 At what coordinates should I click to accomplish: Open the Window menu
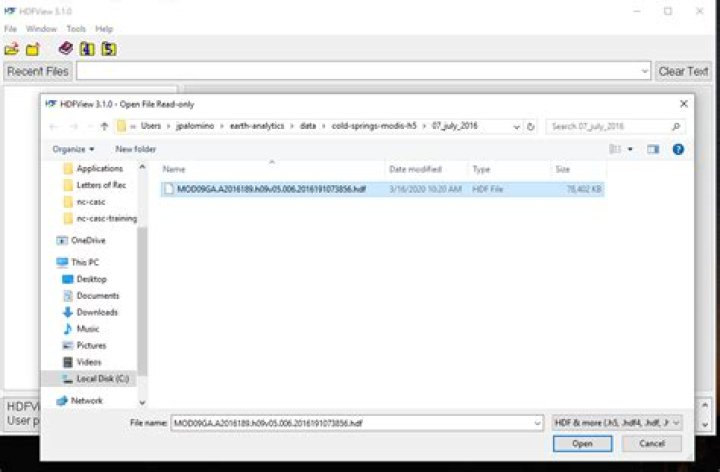point(41,29)
